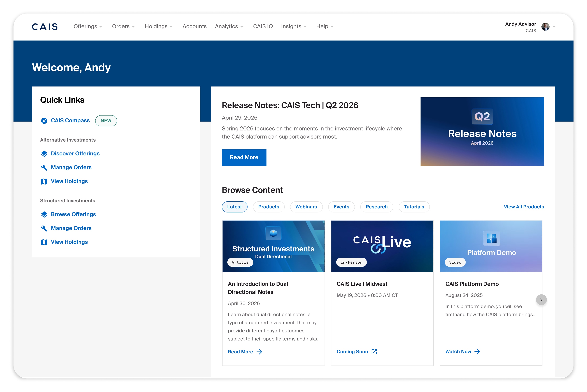Open the Holdings dropdown menu
Screen dimensions: 587x392
tap(159, 26)
